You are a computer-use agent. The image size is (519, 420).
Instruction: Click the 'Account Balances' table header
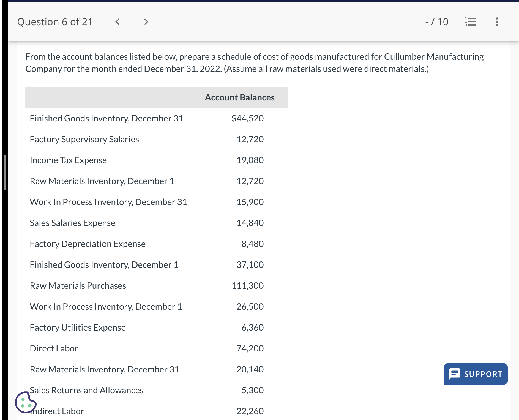point(240,97)
